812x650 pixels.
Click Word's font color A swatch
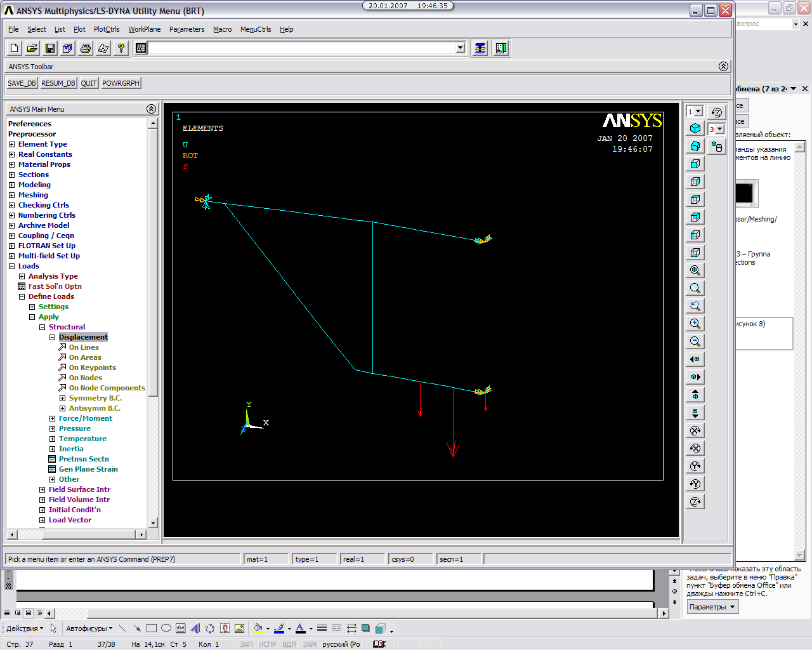coord(301,628)
